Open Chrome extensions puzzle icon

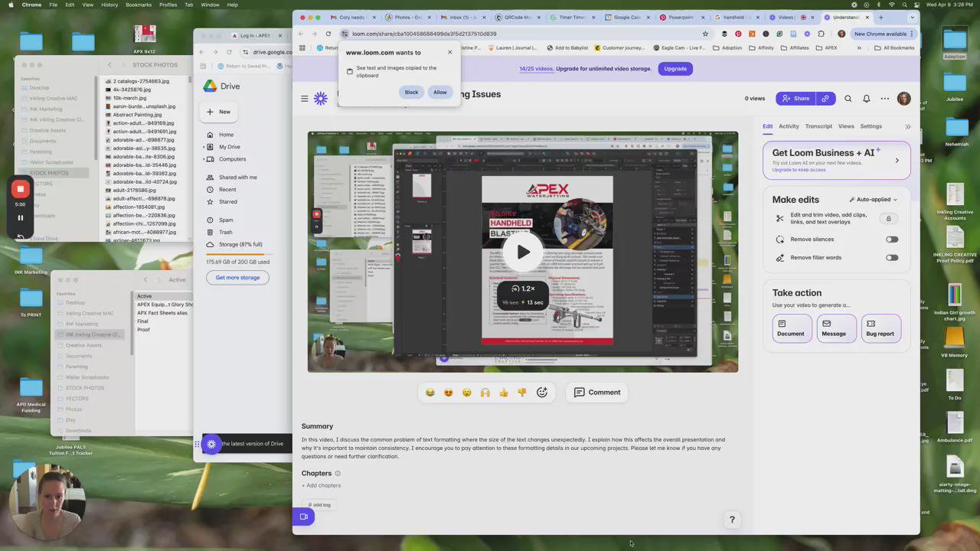click(822, 34)
